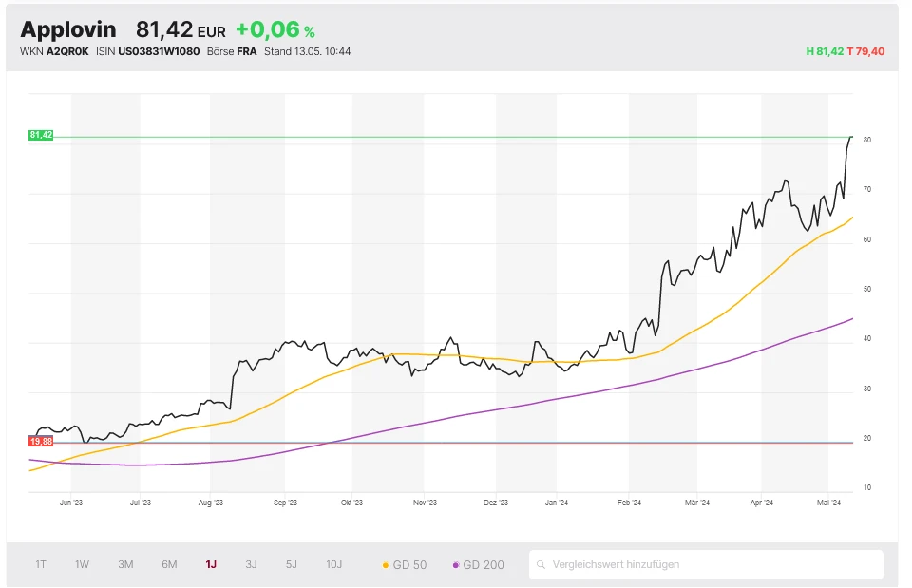The height and width of the screenshot is (588, 912).
Task: Select the 1T one-day timeframe
Action: click(41, 564)
